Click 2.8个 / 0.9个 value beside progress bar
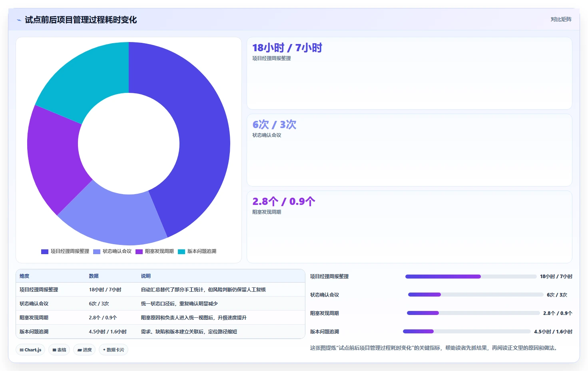The height and width of the screenshot is (371, 588). tap(558, 313)
